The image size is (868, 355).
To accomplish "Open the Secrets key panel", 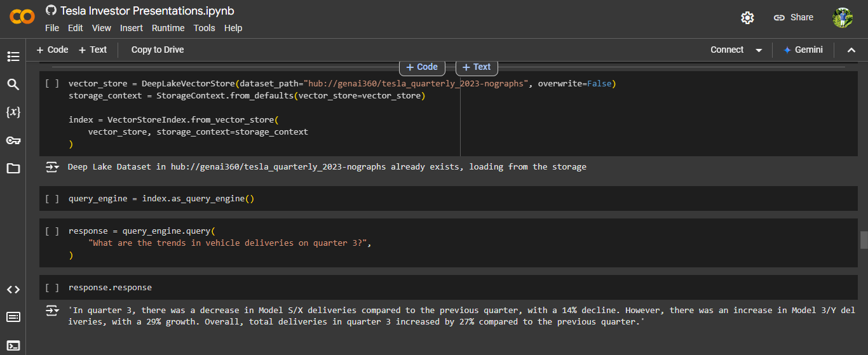I will (13, 140).
